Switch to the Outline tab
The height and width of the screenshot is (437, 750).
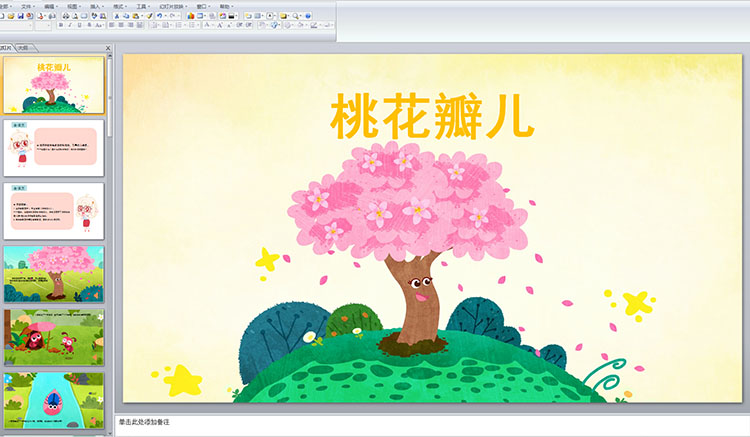[24, 48]
